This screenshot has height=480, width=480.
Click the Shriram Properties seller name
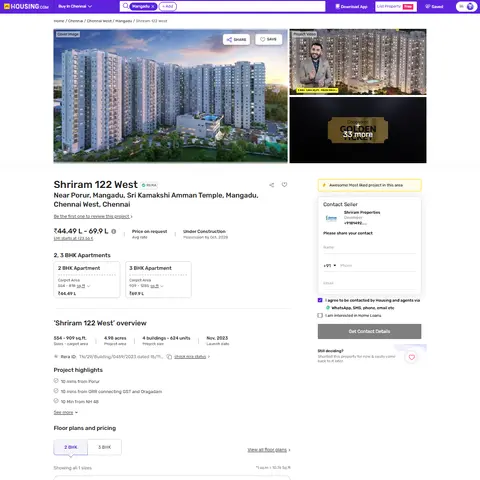362,212
